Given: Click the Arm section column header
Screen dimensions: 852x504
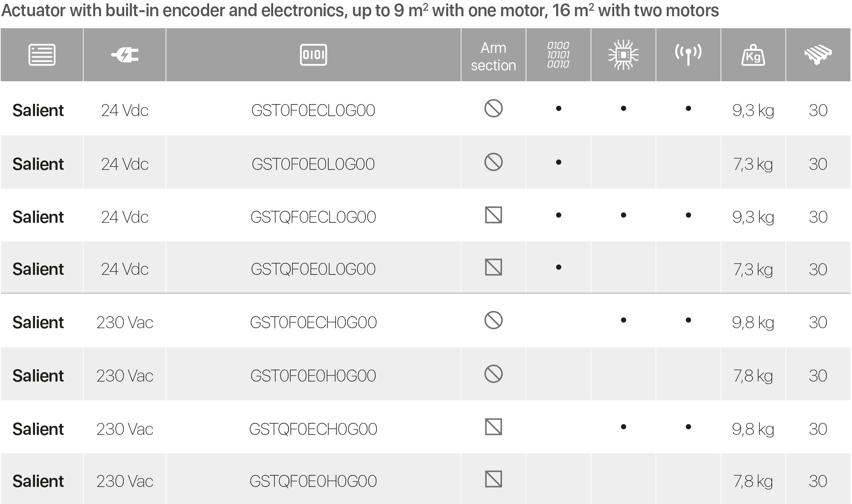Looking at the screenshot, I should point(493,56).
